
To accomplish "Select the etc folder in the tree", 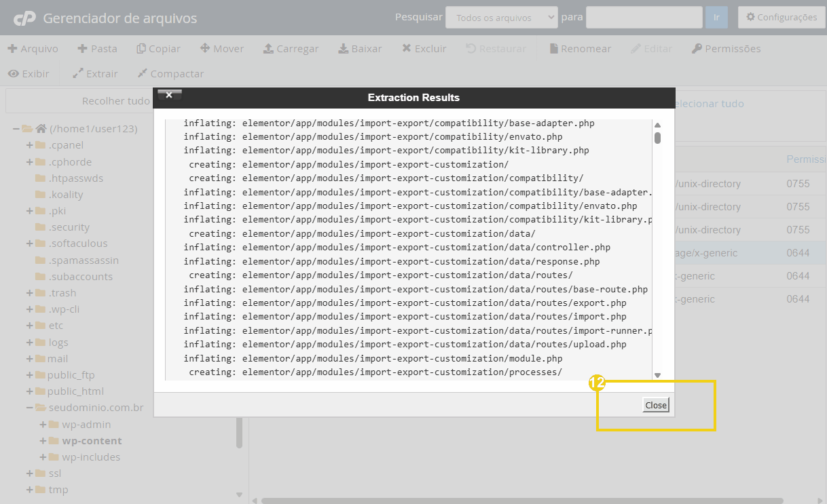I will tap(56, 326).
